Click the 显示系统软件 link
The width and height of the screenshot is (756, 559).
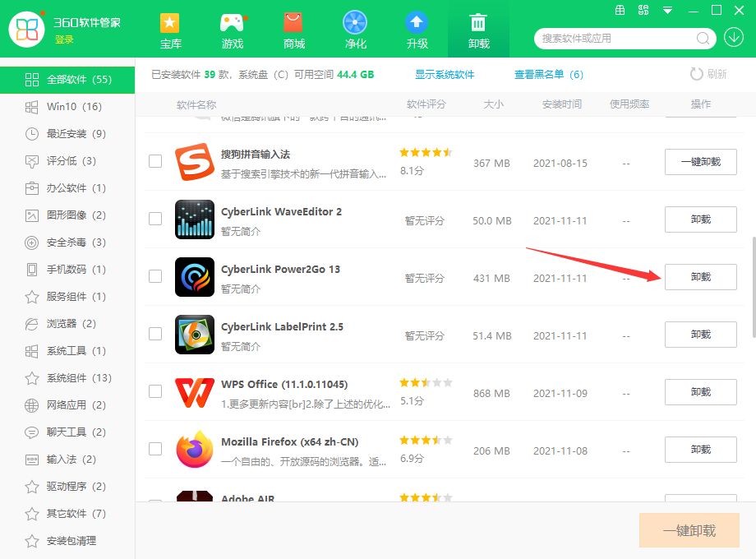pyautogui.click(x=445, y=74)
